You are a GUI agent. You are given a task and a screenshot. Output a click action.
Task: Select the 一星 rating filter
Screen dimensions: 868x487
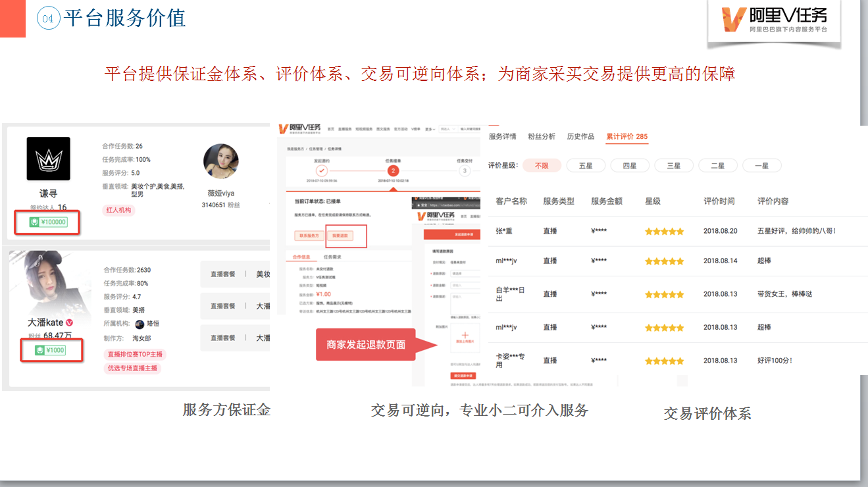coord(761,166)
